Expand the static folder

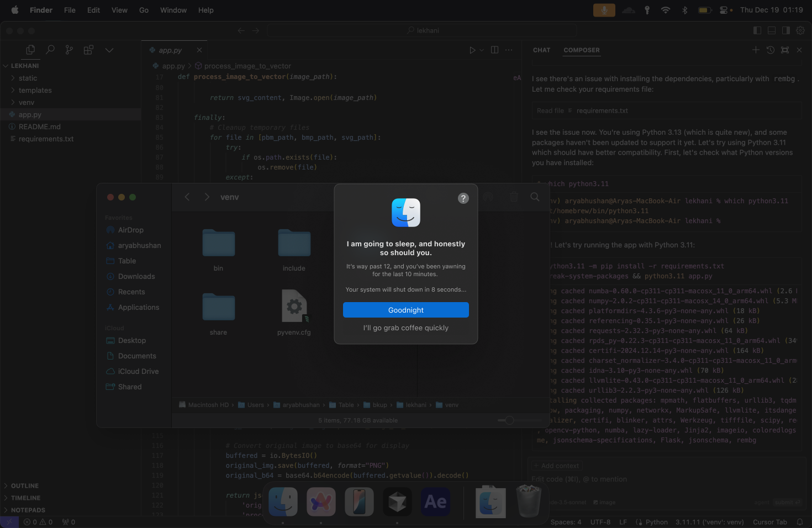coord(71,78)
